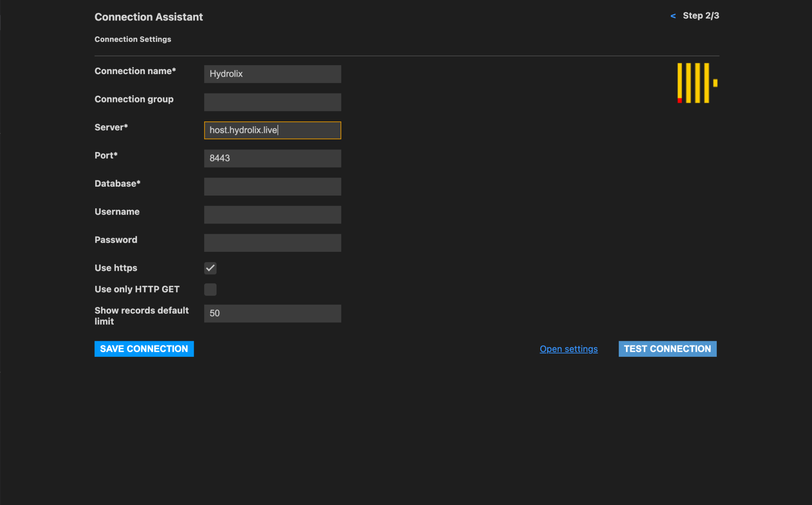This screenshot has height=505, width=812.
Task: Edit Show records default limit field
Action: pyautogui.click(x=272, y=314)
